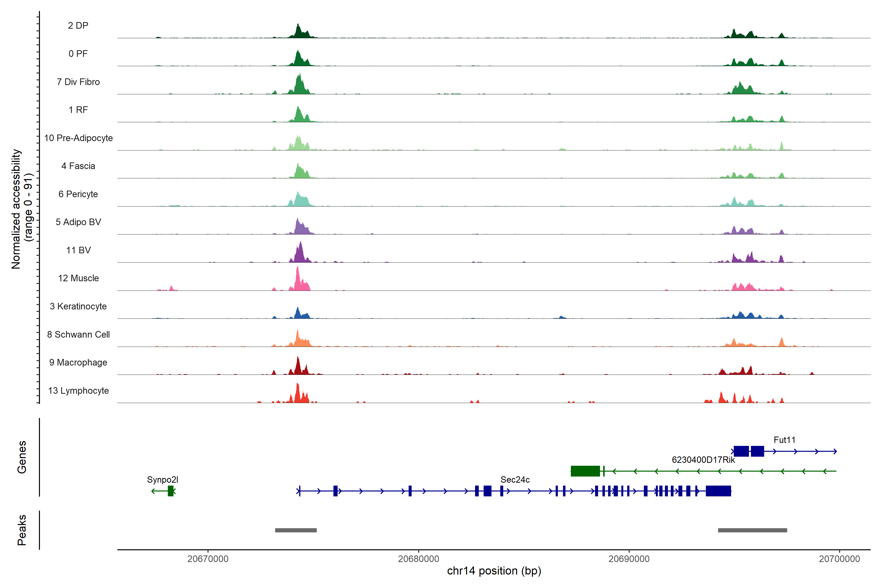The width and height of the screenshot is (882, 588).
Task: Click the Sec24c gene label
Action: click(x=515, y=480)
